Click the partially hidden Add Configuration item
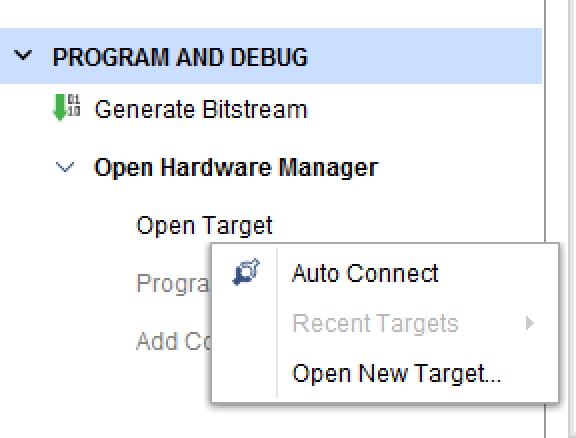 173,341
